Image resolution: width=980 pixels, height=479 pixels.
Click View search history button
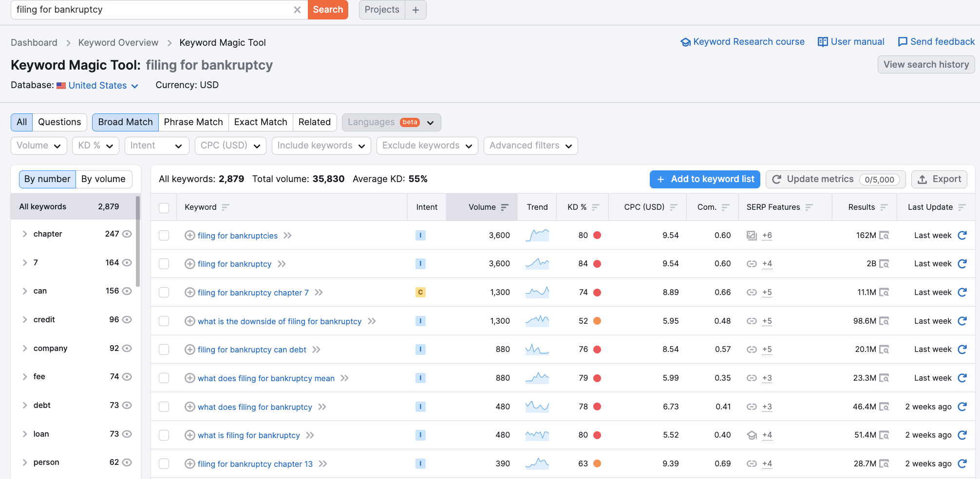[926, 65]
